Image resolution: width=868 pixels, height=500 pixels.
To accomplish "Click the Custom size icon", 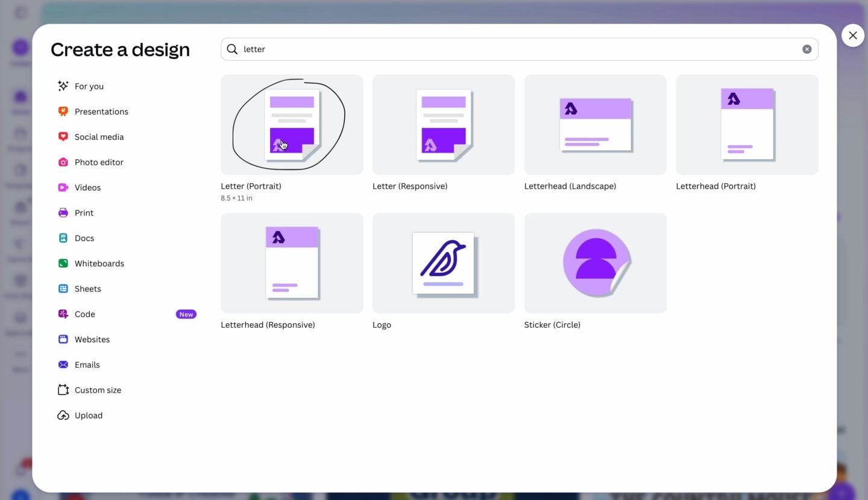I will (63, 390).
